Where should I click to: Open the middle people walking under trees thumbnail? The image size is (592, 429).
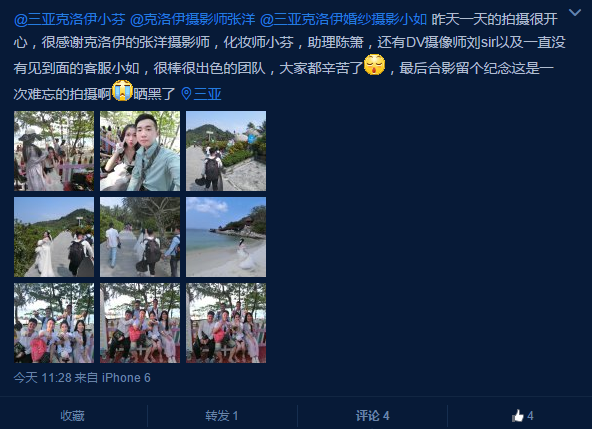tap(140, 237)
